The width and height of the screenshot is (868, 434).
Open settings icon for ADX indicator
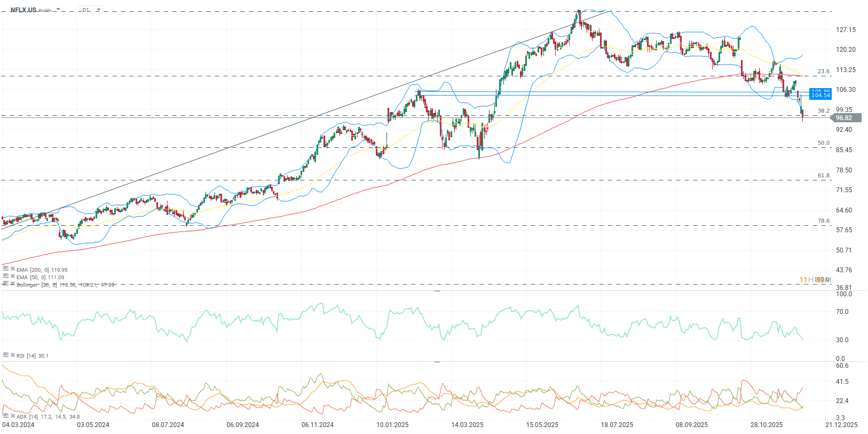click(6, 416)
